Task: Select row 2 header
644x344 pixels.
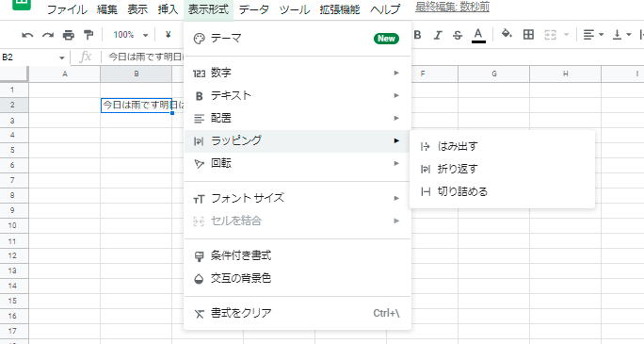Action: point(14,105)
